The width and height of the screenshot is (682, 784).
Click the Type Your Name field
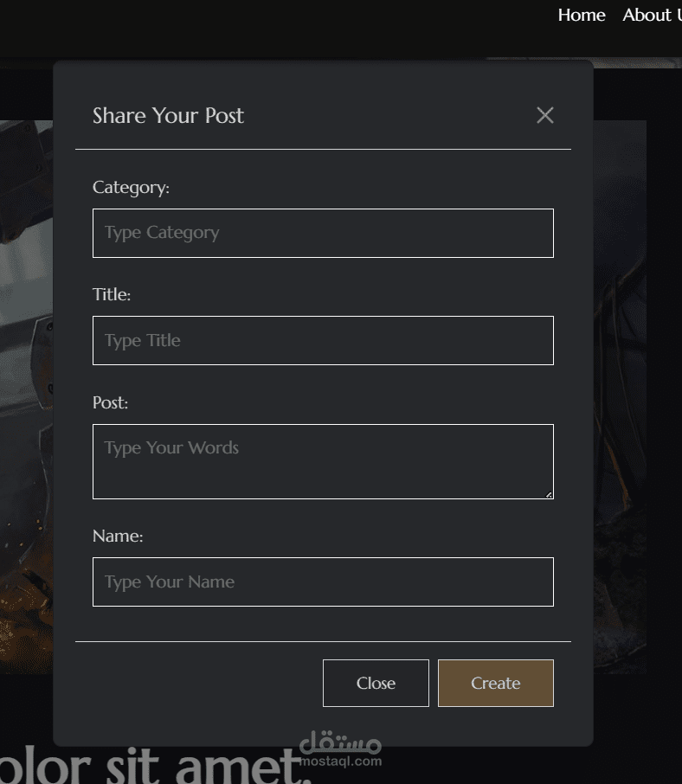(x=323, y=582)
